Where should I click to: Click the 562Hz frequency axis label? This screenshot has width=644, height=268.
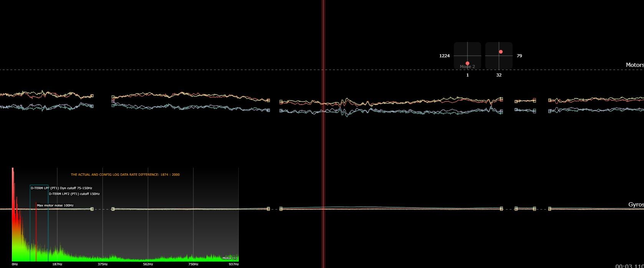pyautogui.click(x=148, y=265)
